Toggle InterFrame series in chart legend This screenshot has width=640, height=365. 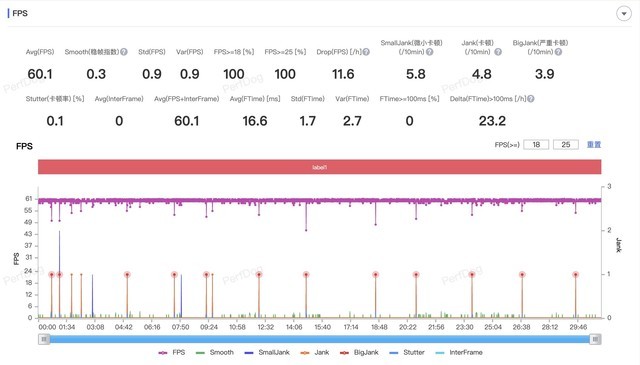coord(459,352)
